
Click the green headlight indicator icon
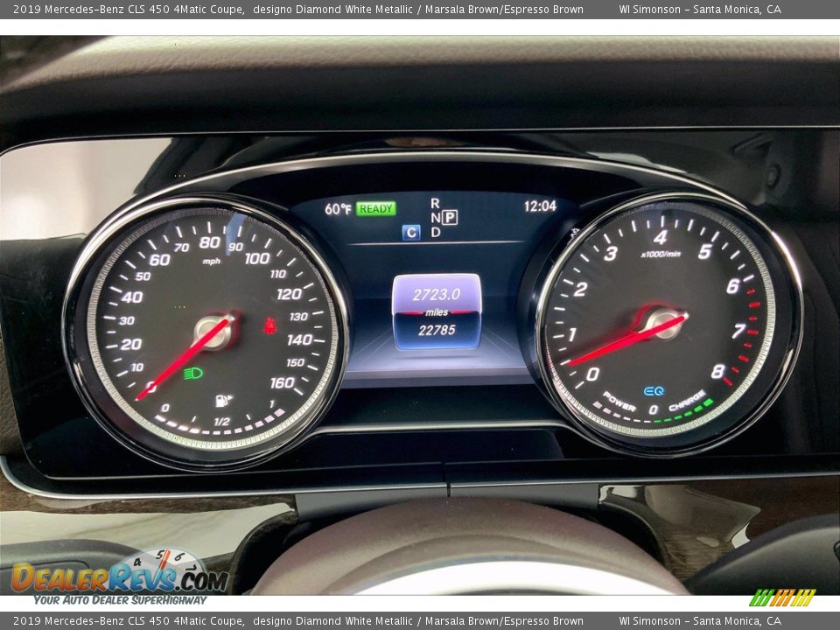click(x=193, y=374)
